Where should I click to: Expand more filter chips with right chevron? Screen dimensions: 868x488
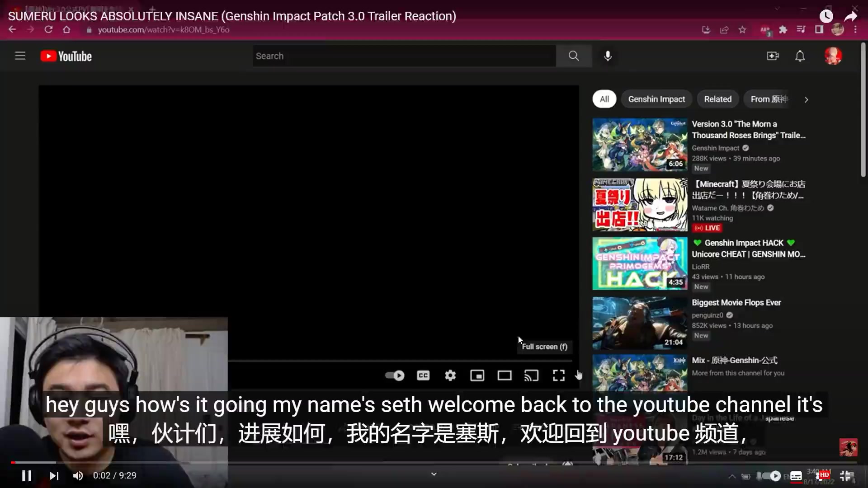[806, 99]
